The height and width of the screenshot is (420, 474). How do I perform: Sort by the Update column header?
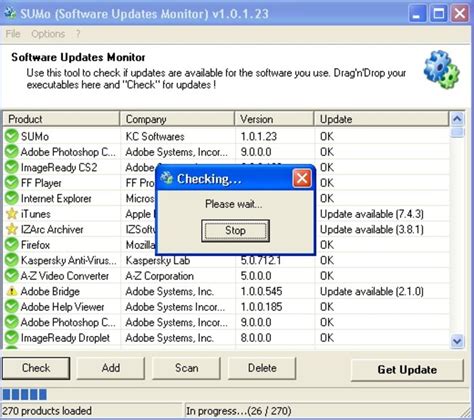381,119
